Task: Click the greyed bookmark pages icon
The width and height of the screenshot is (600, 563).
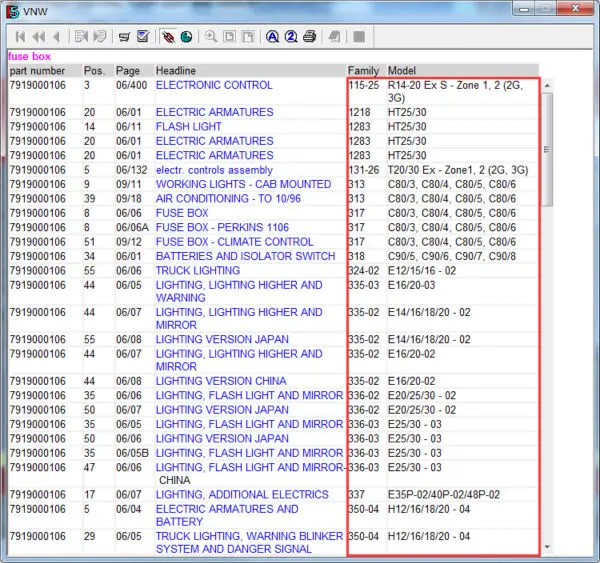Action: click(x=334, y=37)
